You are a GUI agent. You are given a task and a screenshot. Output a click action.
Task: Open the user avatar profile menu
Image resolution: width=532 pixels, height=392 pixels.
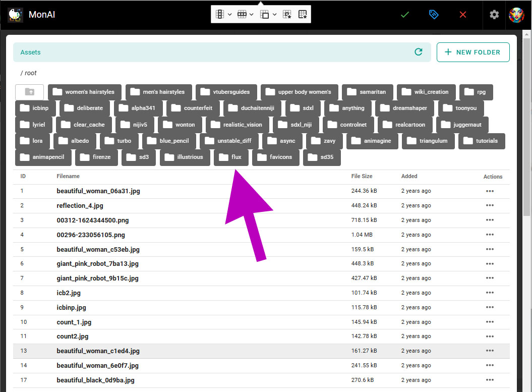tap(516, 15)
